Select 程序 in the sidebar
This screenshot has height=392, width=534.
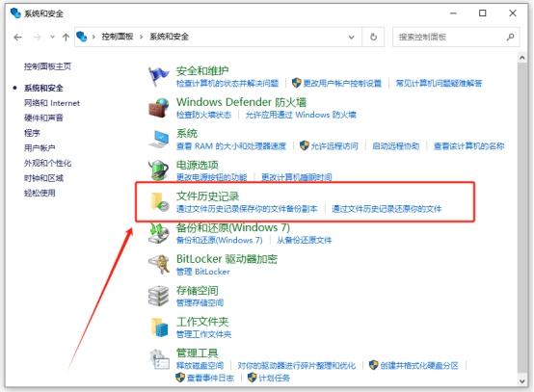click(x=32, y=133)
